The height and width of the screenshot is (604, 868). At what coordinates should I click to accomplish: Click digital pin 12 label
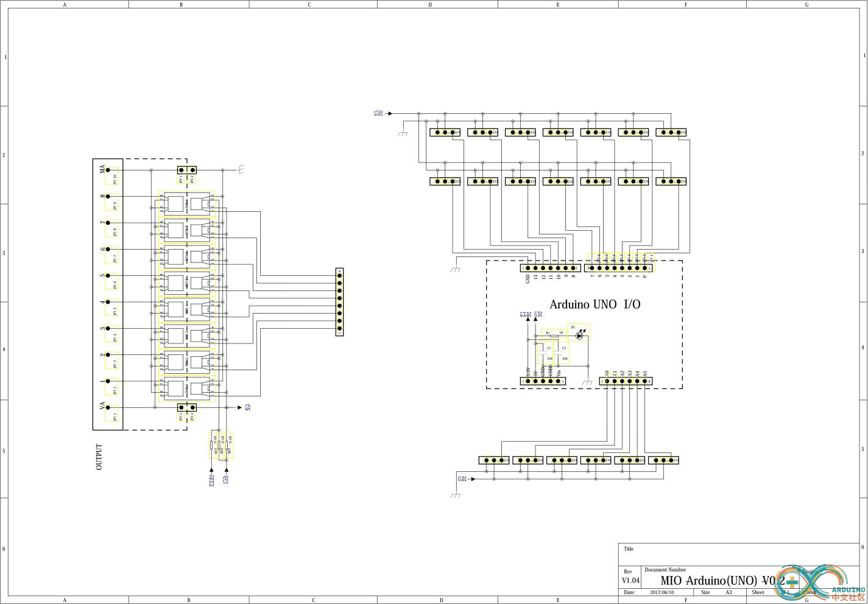click(543, 277)
